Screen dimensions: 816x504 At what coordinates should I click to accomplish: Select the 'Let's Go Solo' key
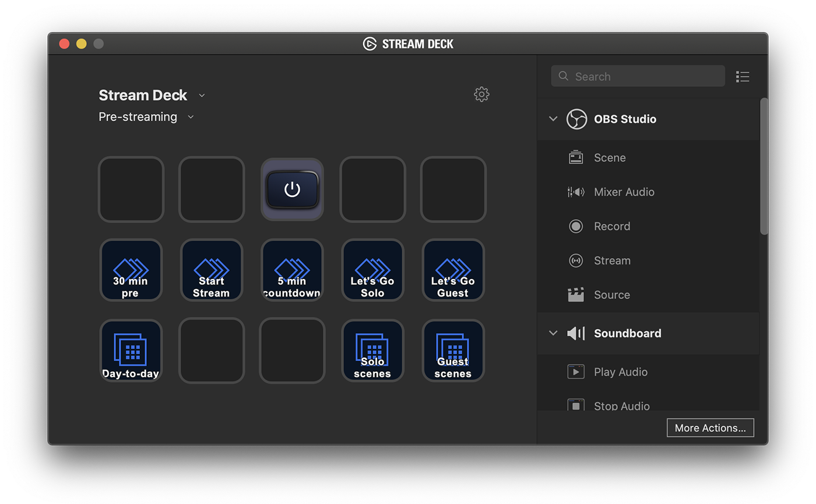pyautogui.click(x=372, y=270)
